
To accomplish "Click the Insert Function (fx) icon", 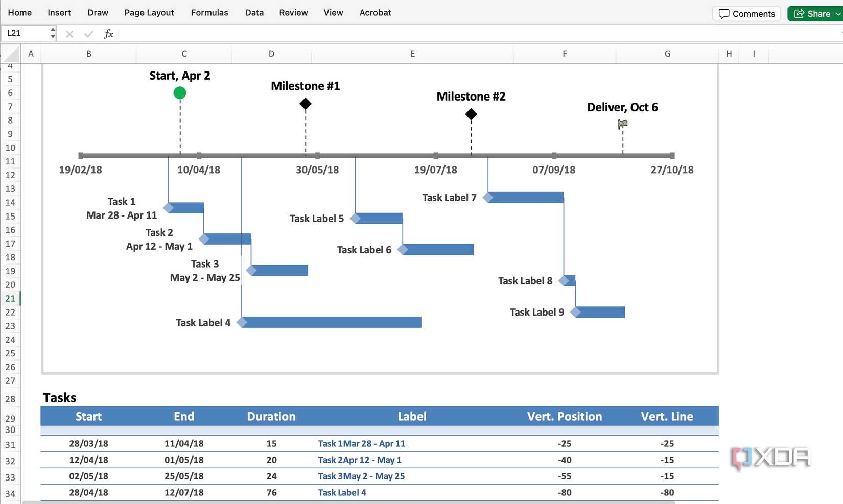I will (109, 34).
